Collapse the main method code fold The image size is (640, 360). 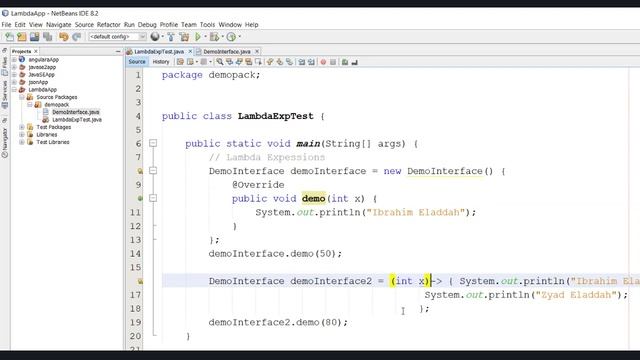pyautogui.click(x=153, y=143)
